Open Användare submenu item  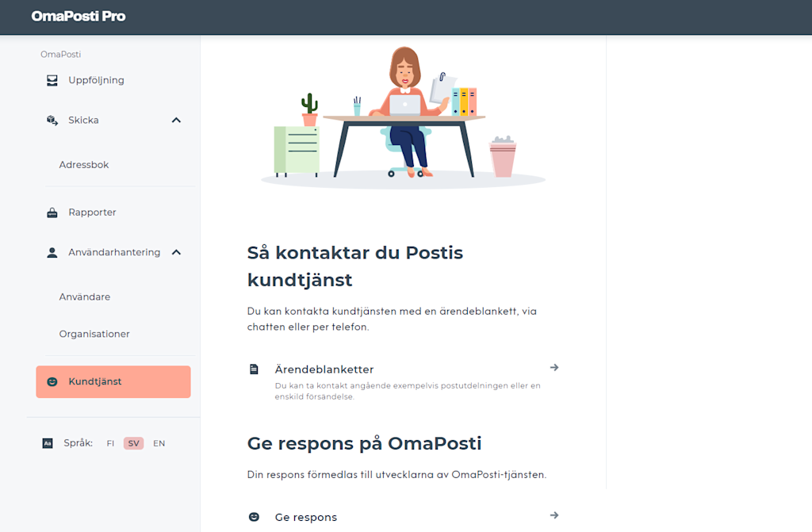tap(84, 297)
